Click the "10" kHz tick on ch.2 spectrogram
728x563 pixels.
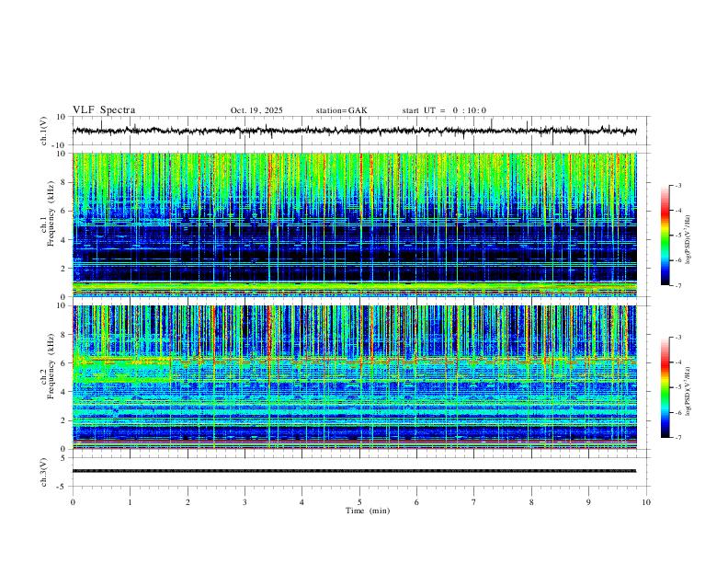click(62, 305)
